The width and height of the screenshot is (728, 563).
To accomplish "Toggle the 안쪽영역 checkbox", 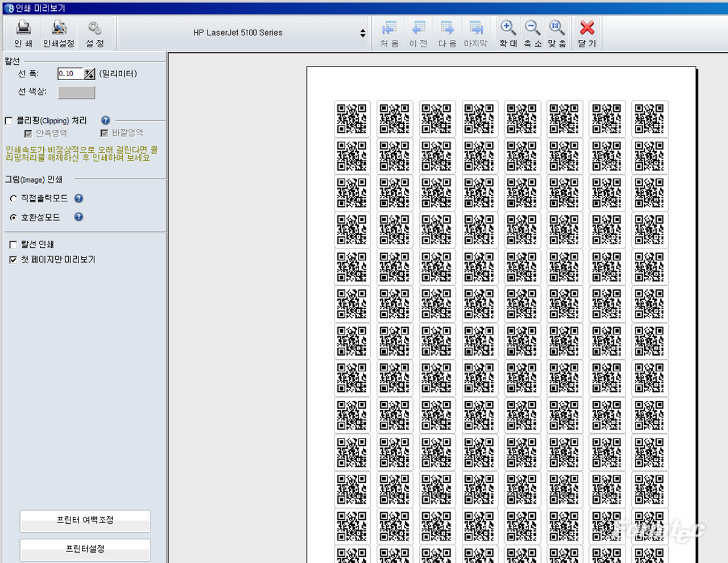I will 28,134.
